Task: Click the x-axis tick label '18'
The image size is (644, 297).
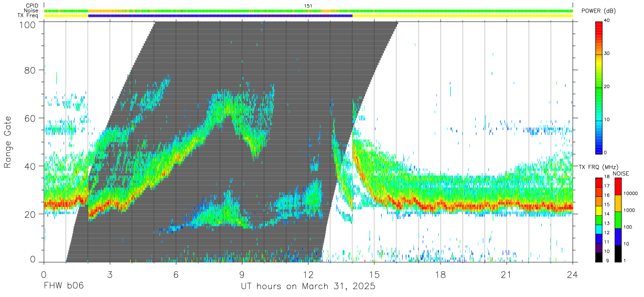Action: 441,274
